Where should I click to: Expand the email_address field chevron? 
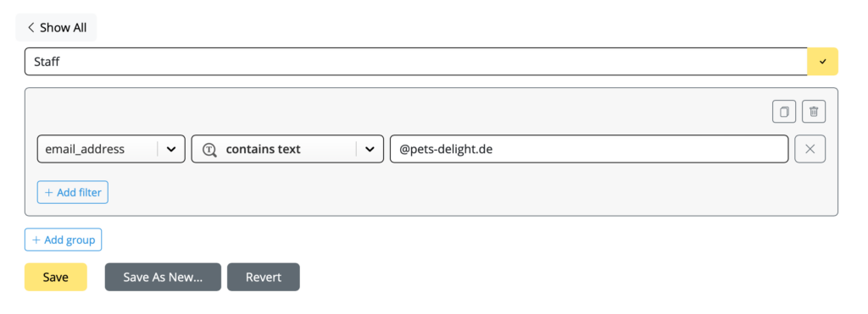coord(171,149)
